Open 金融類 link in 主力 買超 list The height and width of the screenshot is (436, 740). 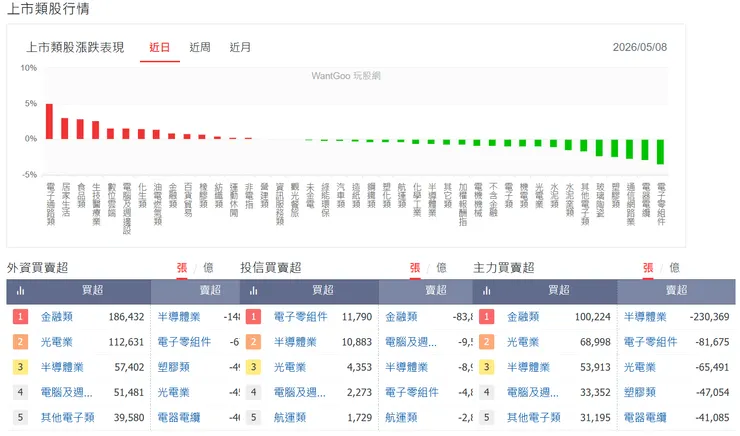[523, 317]
